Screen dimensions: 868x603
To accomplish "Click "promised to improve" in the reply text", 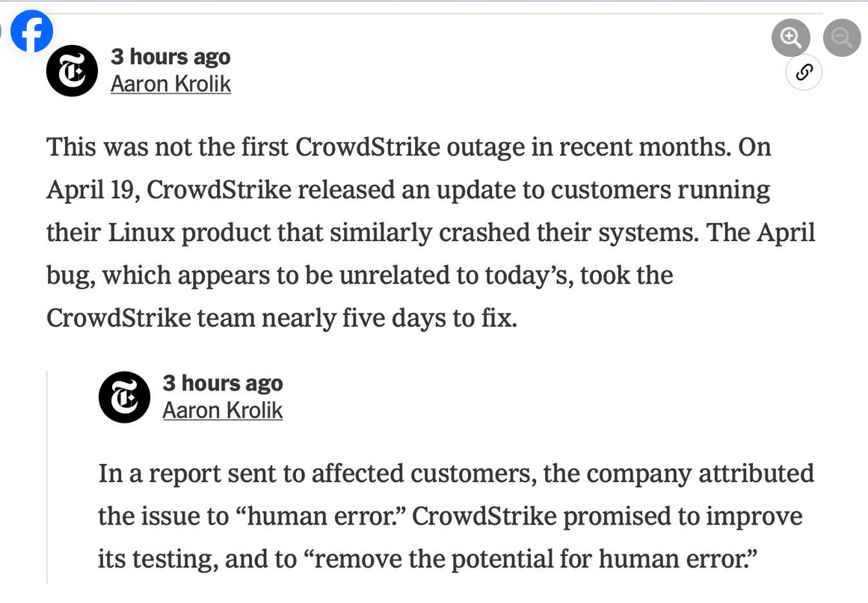I will pyautogui.click(x=683, y=516).
